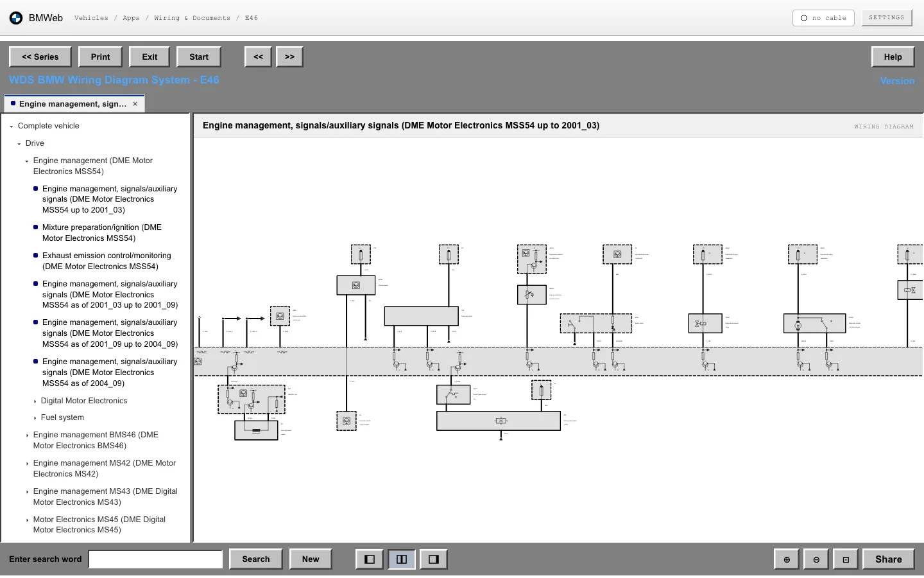Open signals MSS54 as of 2001_09 up to 2004_09
The image size is (924, 578).
[110, 333]
